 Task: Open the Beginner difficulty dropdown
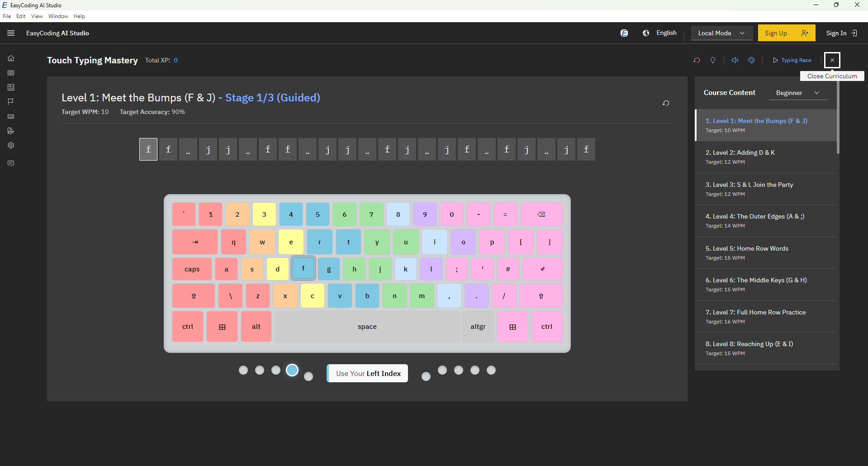click(798, 93)
